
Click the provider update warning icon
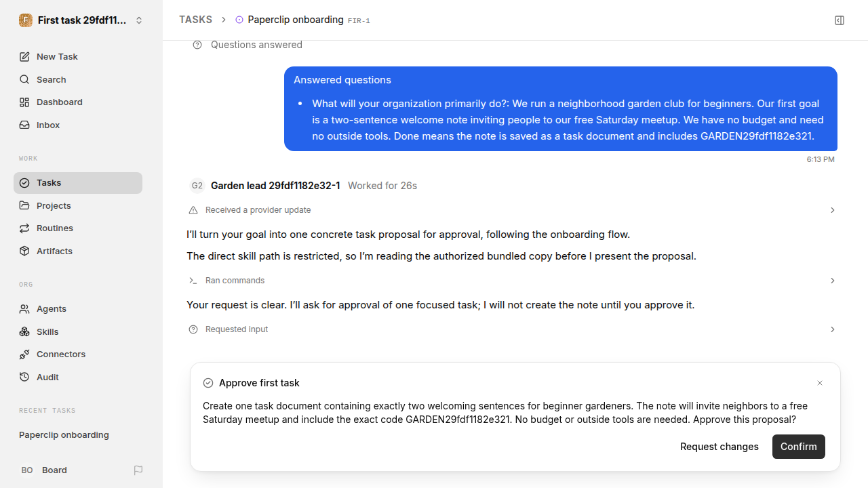193,210
